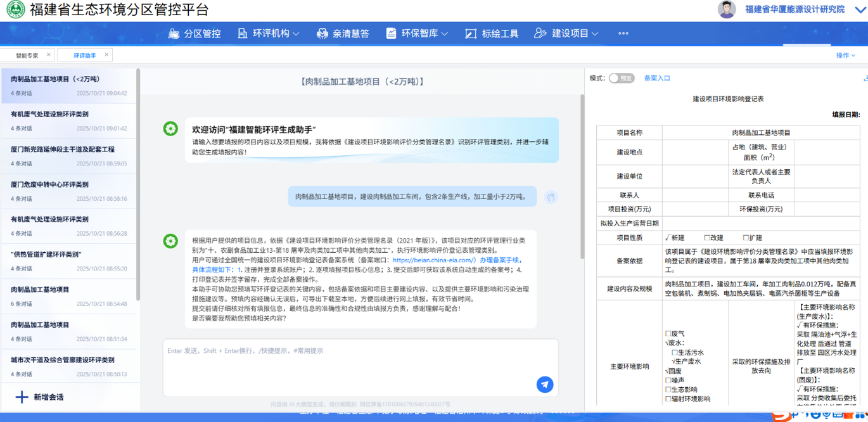
Task: Open the three-dots more menu in navigation bar
Action: click(623, 34)
